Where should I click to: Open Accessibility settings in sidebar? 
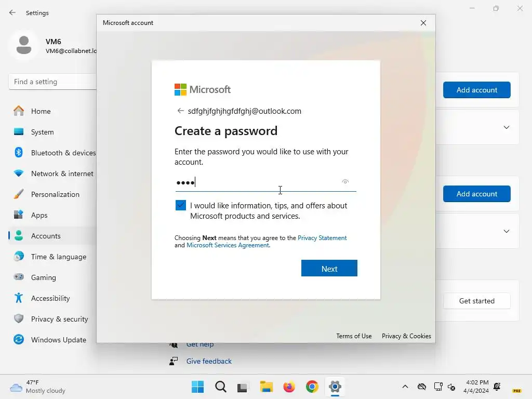coord(52,298)
